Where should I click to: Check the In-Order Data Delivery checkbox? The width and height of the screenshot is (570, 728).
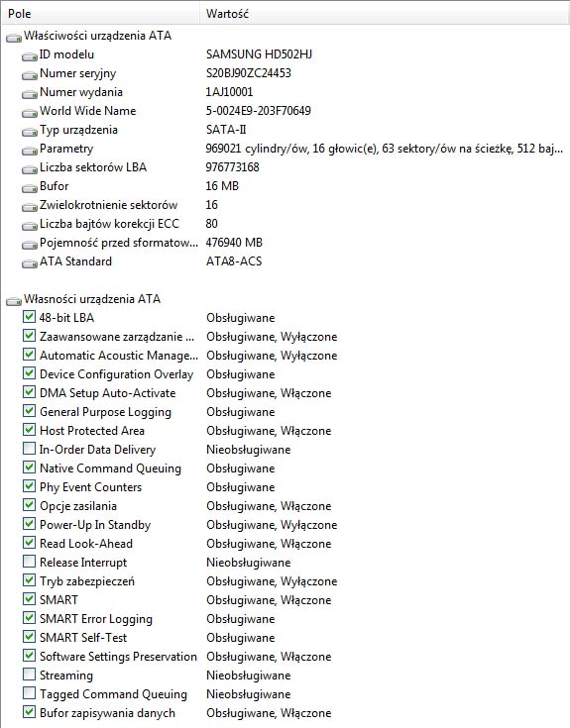(29, 449)
